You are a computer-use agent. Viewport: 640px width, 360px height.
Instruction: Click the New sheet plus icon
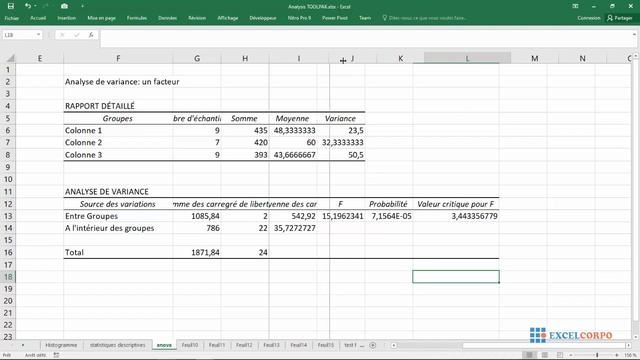point(373,345)
